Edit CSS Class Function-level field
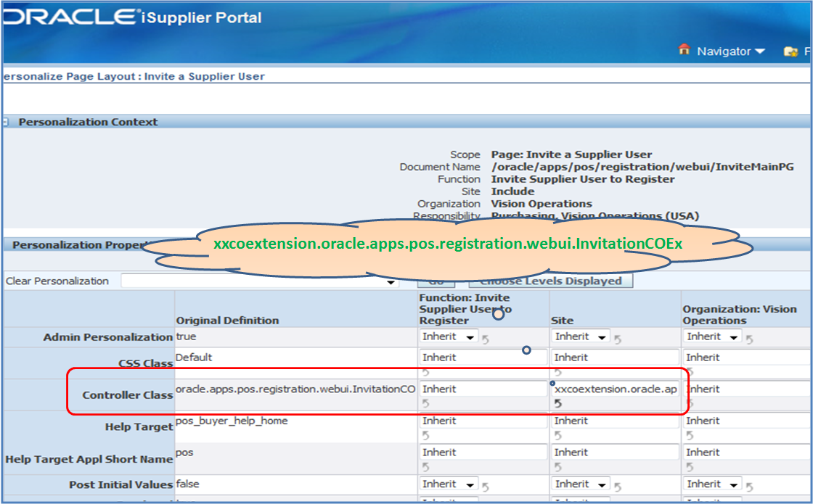Viewport: 813px width, 504px height. tap(483, 358)
